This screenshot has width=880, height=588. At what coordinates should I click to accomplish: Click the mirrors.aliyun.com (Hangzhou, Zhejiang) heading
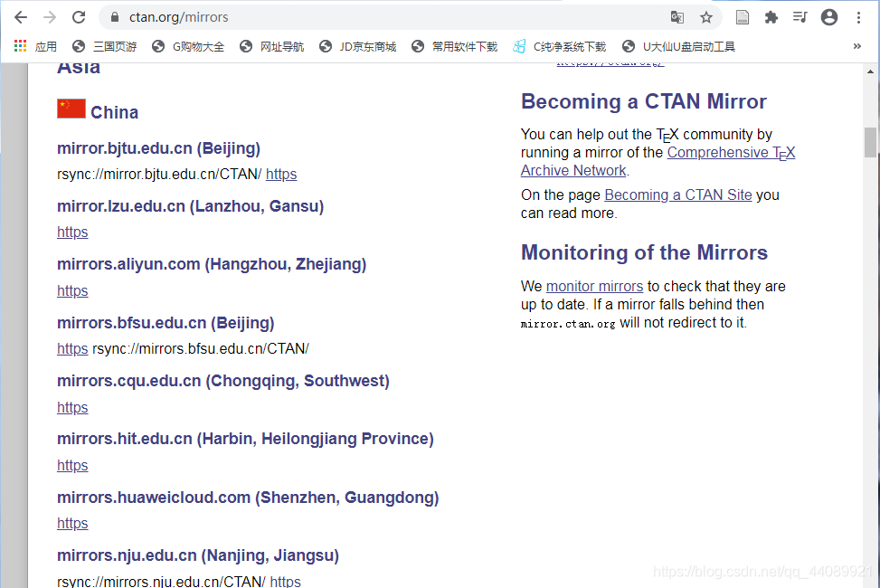(212, 264)
